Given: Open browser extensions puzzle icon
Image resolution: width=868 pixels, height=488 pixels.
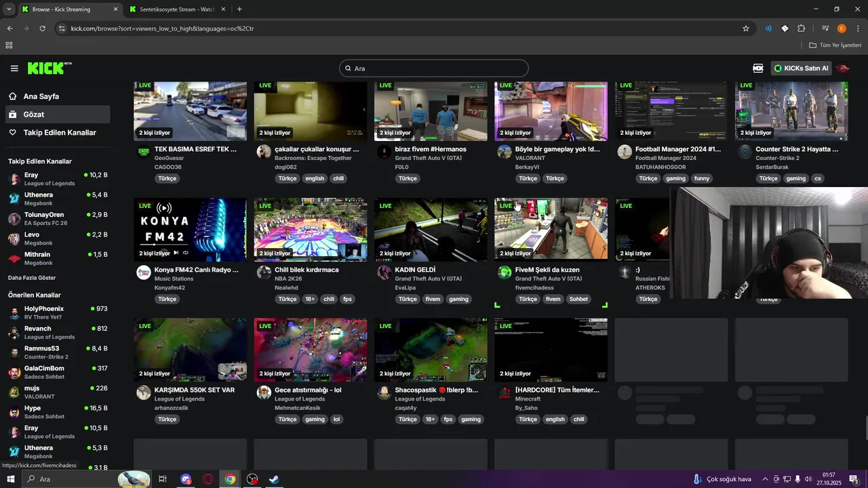Looking at the screenshot, I should pyautogui.click(x=802, y=28).
